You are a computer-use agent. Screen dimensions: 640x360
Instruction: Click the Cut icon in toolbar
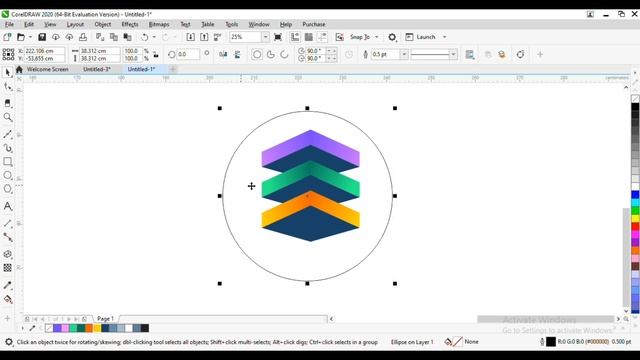coord(100,37)
